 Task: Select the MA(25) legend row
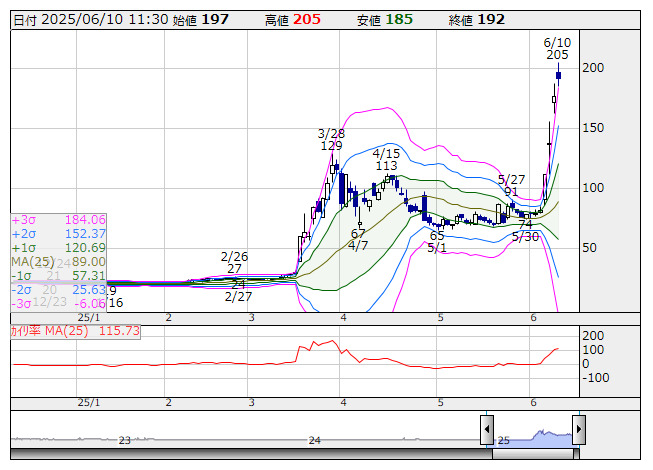[58, 261]
